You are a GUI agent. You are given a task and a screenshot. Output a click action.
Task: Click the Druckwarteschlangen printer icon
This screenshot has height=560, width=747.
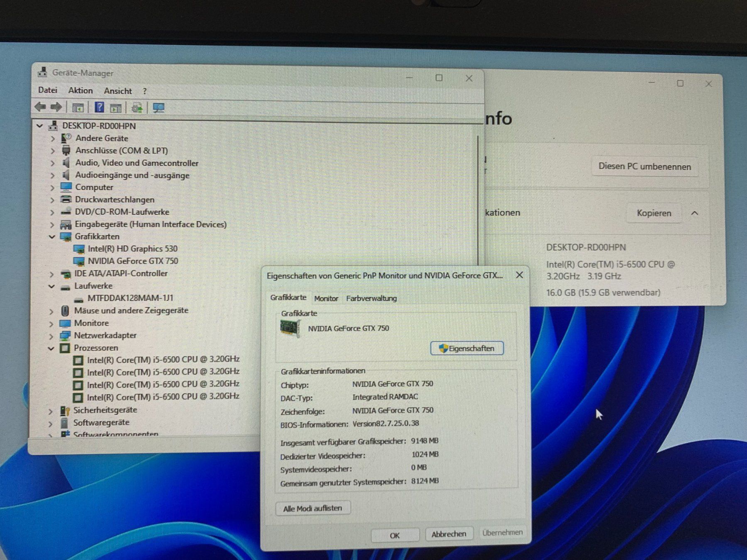(66, 199)
